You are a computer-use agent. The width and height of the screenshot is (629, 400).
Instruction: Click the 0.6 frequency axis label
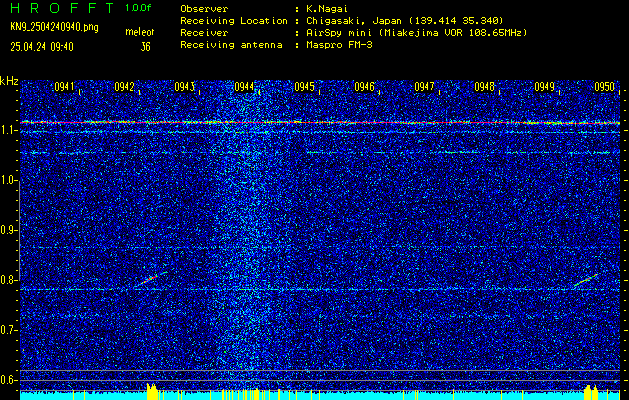click(7, 380)
